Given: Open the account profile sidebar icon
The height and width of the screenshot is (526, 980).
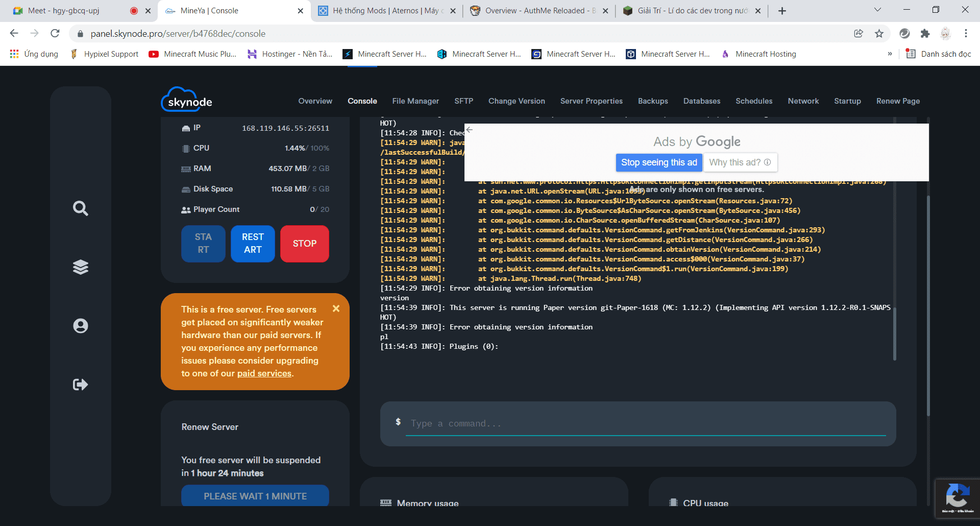Looking at the screenshot, I should point(80,326).
